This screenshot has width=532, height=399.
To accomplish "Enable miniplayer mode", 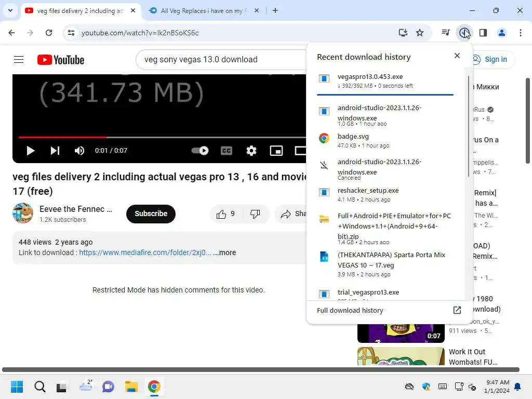I will [x=276, y=150].
